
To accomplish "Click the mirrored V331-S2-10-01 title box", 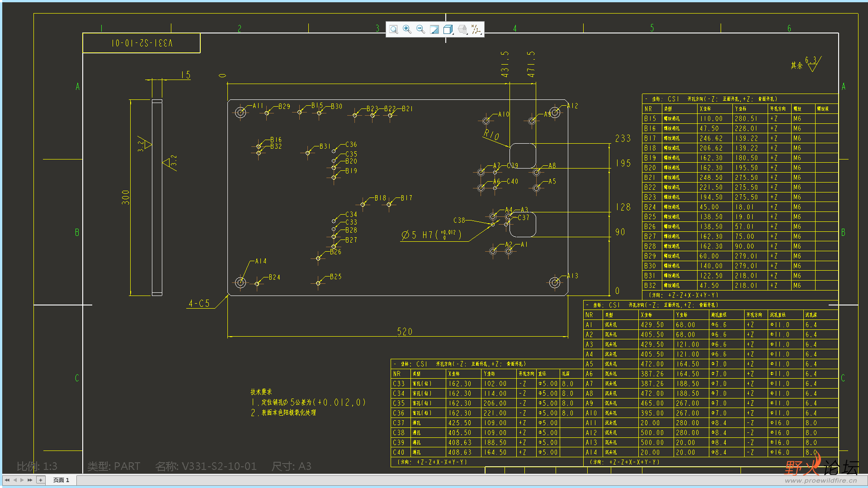I will tap(142, 43).
